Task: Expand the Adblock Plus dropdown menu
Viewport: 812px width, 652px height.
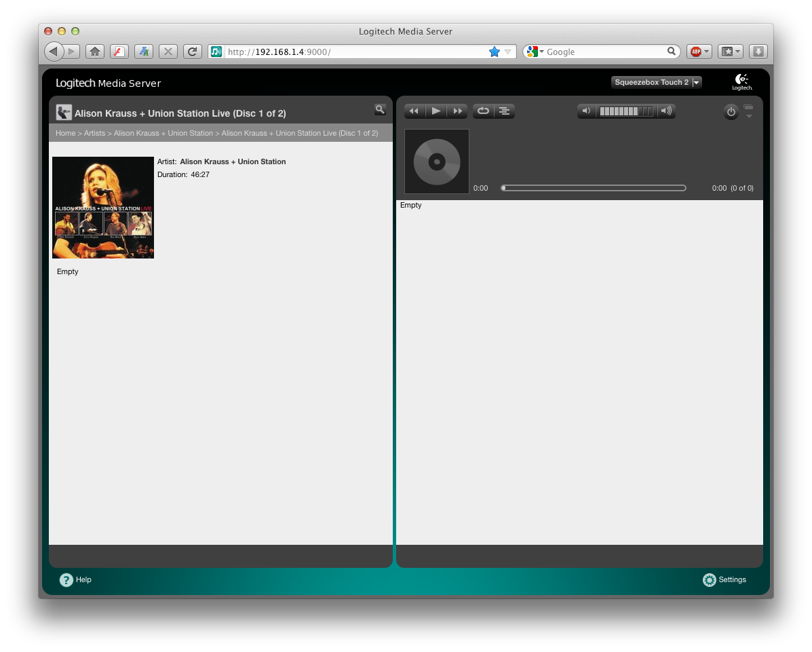Action: tap(706, 52)
